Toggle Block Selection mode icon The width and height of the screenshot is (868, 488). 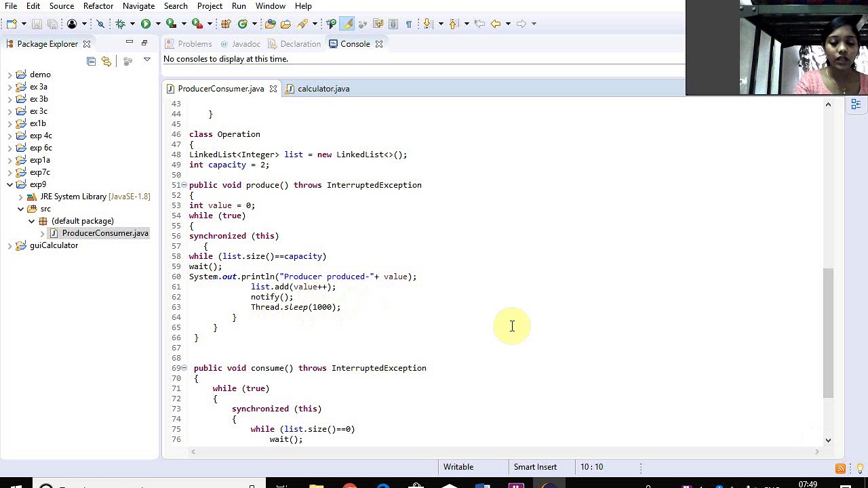coord(393,24)
